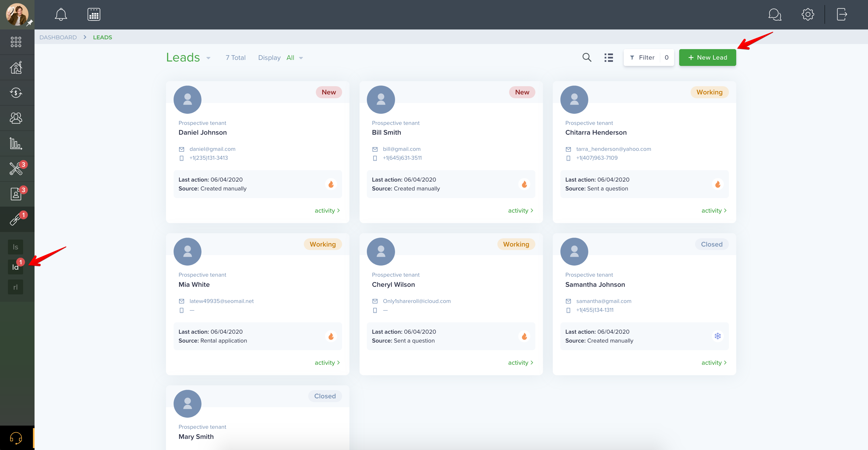The image size is (868, 450).
Task: Click the hot flame icon on Daniel Johnson
Action: pyautogui.click(x=331, y=184)
